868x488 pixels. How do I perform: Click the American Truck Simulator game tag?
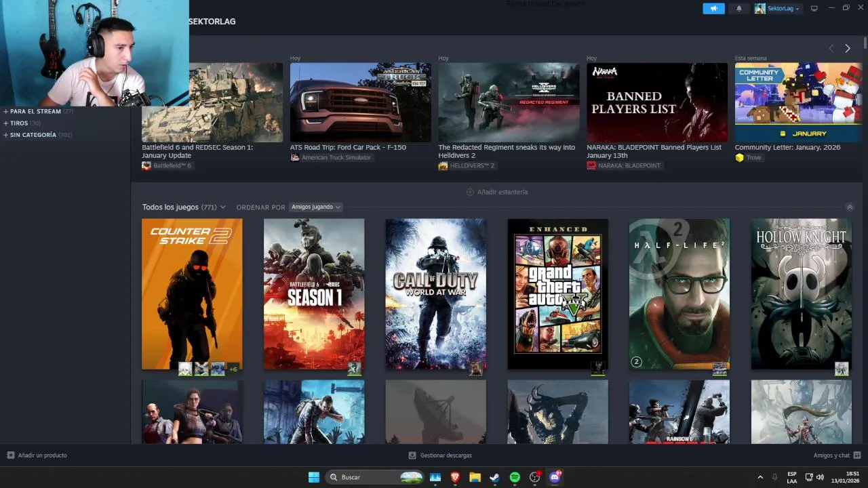tap(331, 157)
